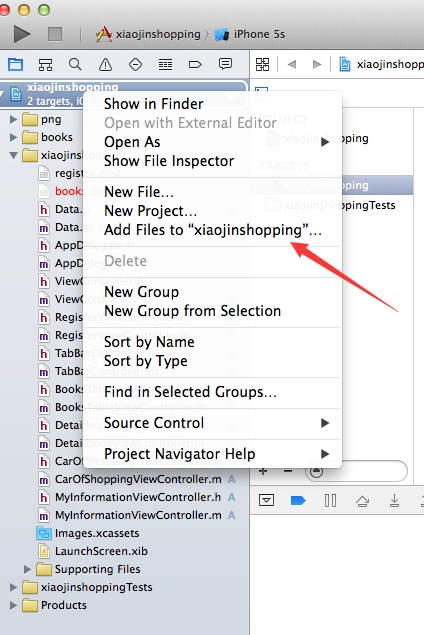Go forward with the right arrow
The height and width of the screenshot is (635, 424).
pos(317,64)
